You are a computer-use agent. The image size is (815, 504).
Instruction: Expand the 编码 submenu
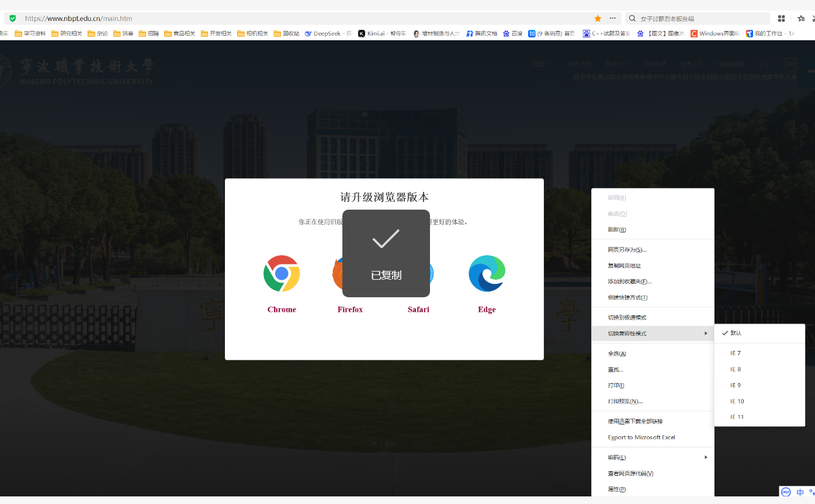tap(616, 457)
